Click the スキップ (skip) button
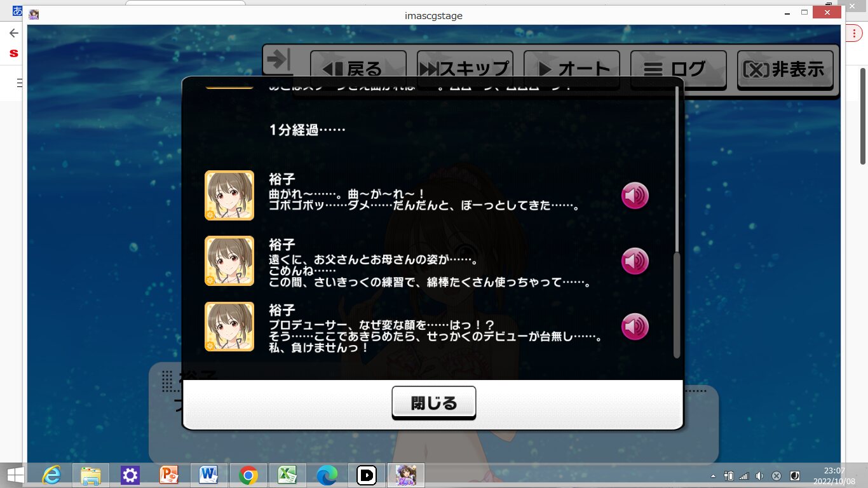The width and height of the screenshot is (868, 488). coord(465,69)
